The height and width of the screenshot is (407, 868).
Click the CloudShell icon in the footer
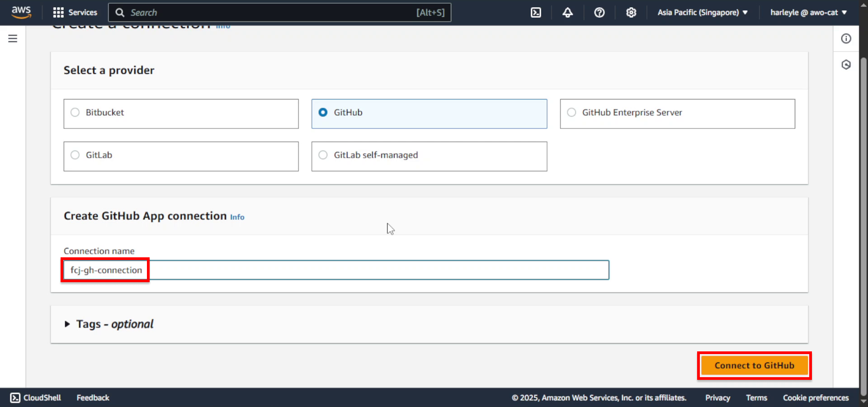(x=15, y=398)
